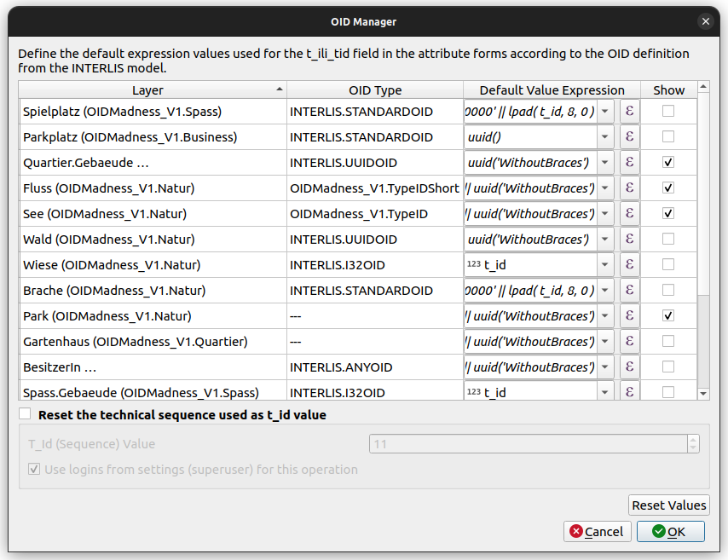Open expression editor for Parkplatz row
The width and height of the screenshot is (728, 560).
629,137
